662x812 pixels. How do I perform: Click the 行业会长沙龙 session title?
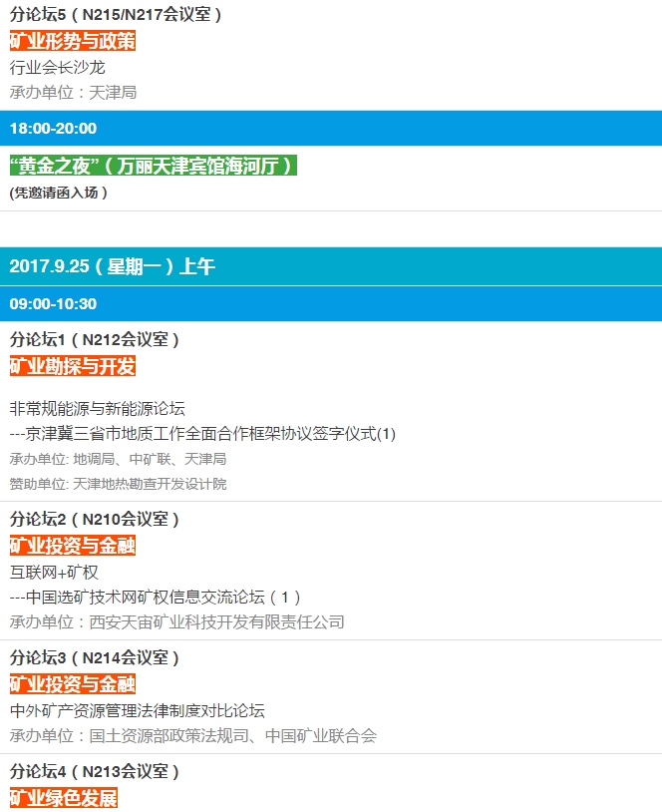pyautogui.click(x=57, y=68)
